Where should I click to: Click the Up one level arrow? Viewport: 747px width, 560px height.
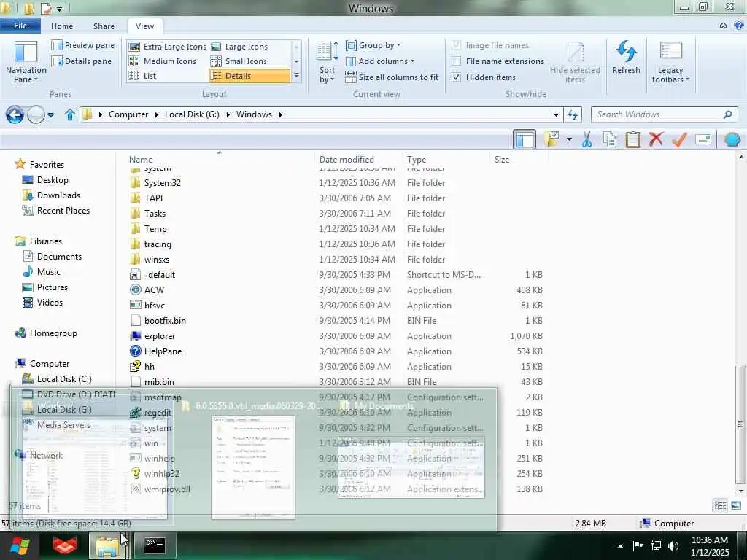coord(70,114)
